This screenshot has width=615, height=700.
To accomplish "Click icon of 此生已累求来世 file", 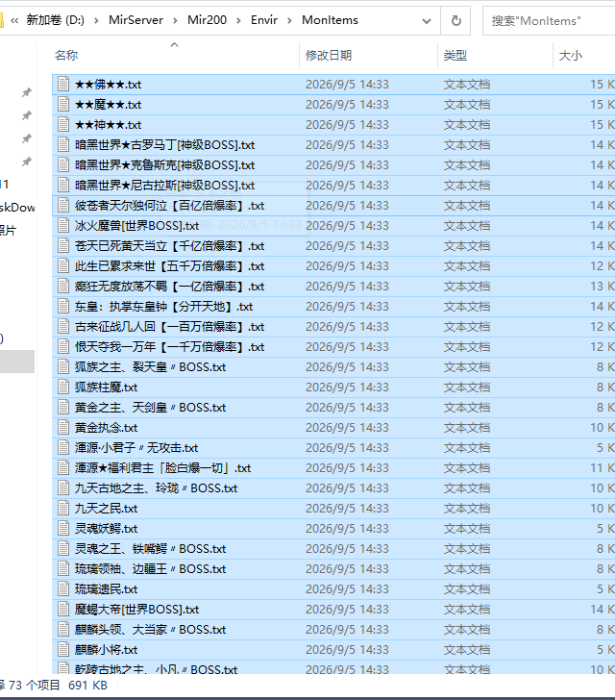I will pos(63,265).
